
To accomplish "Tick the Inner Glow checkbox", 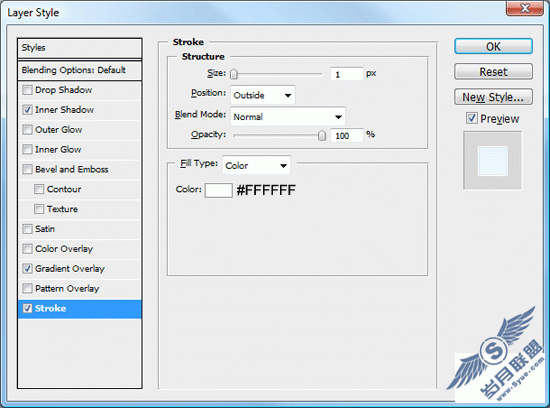I will (27, 149).
